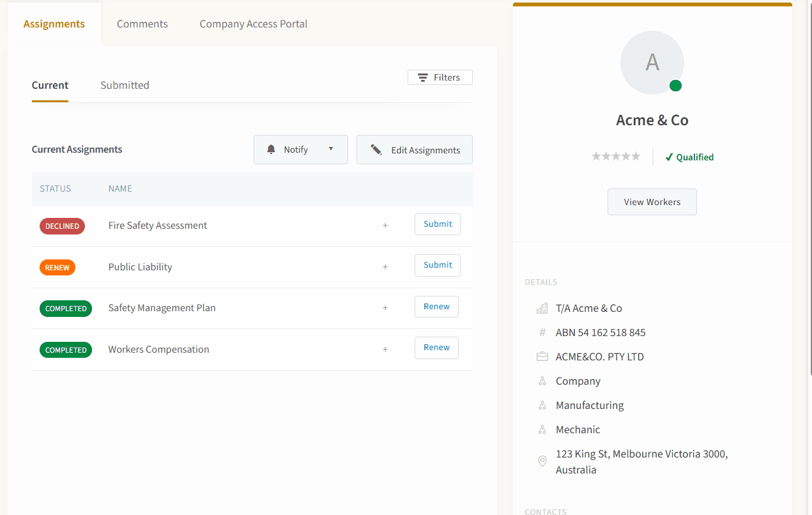Image resolution: width=812 pixels, height=515 pixels.
Task: Click the map pin icon beside address
Action: (542, 461)
